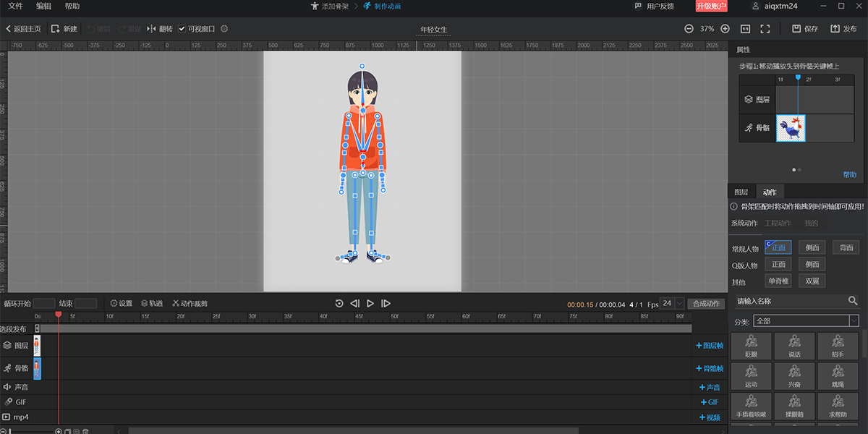Select the 招手 action preset
Viewport: 868px width, 434px height.
pyautogui.click(x=838, y=346)
